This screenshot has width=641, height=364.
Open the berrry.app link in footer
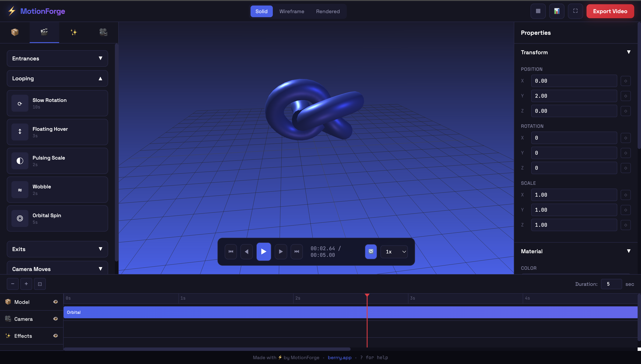pyautogui.click(x=339, y=357)
